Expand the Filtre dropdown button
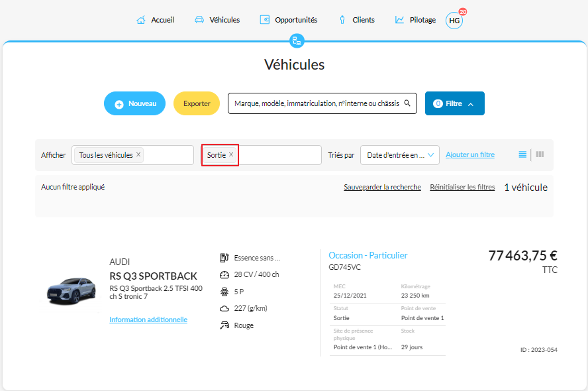Image resolution: width=588 pixels, height=391 pixels. 454,103
